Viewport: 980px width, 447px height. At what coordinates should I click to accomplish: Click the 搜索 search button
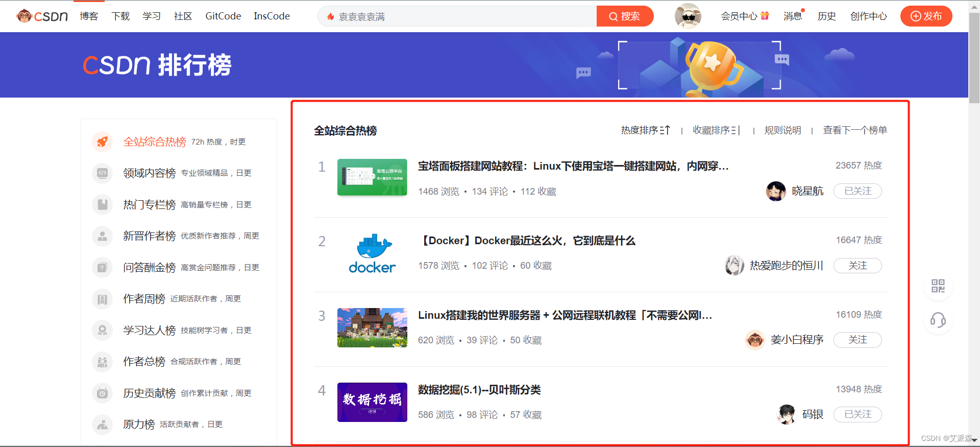[625, 16]
